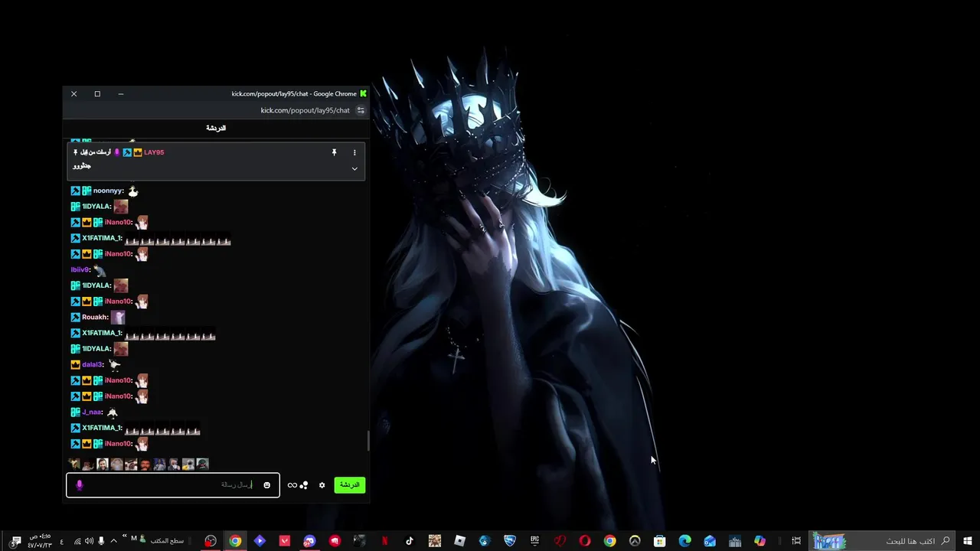Switch input language indicator in tray

[x=61, y=541]
